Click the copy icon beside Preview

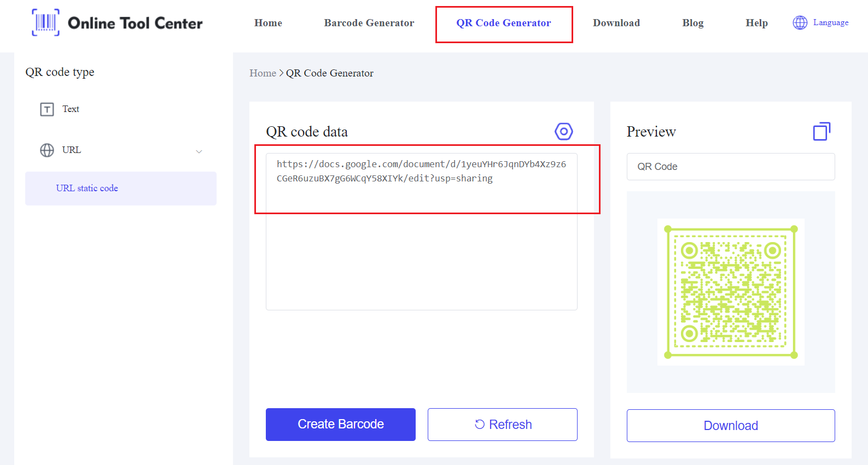click(x=822, y=131)
